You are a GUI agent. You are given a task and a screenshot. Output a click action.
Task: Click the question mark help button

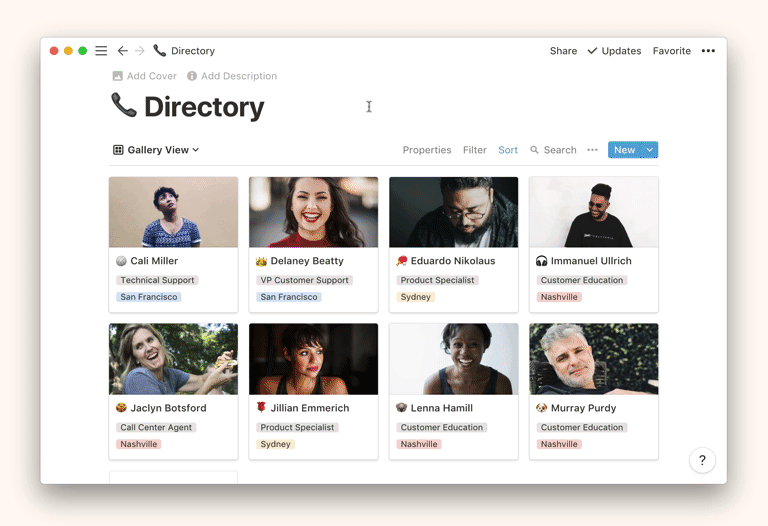(x=702, y=460)
